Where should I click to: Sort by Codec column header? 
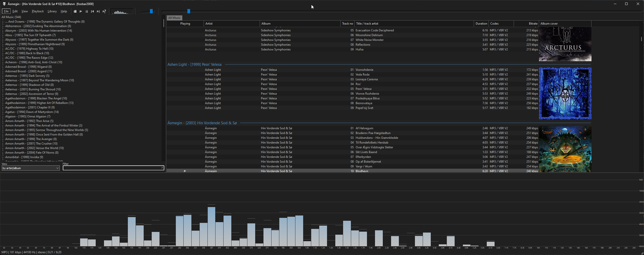point(501,24)
